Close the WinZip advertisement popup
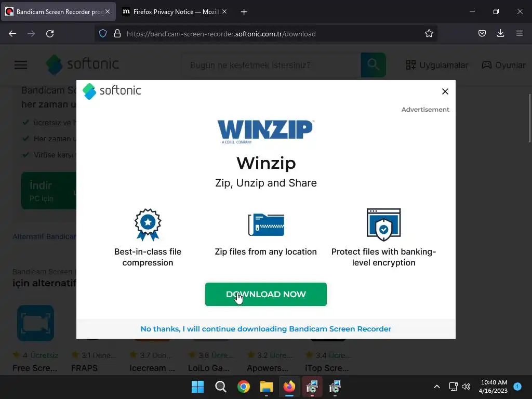The image size is (532, 399). click(x=445, y=91)
